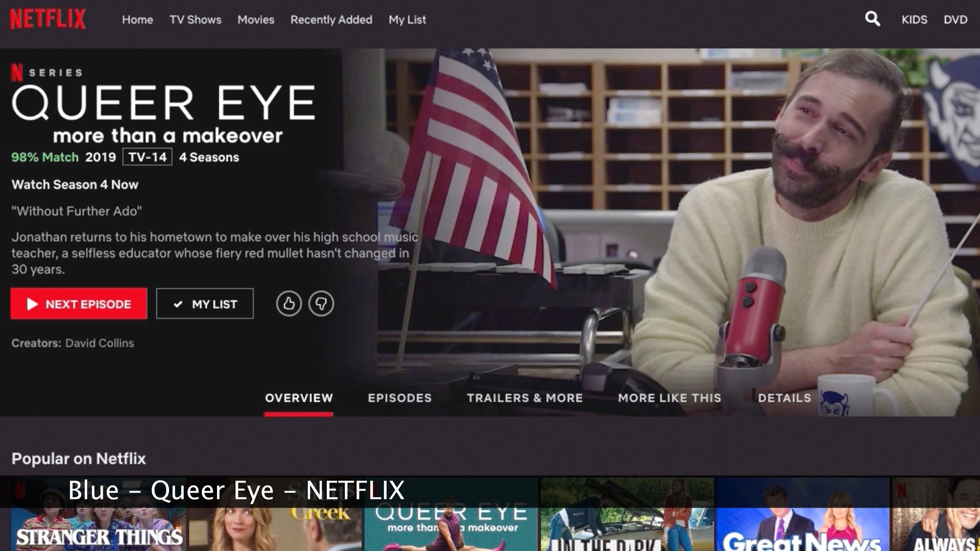980x551 pixels.
Task: Toggle My List checkmark button
Action: 205,304
